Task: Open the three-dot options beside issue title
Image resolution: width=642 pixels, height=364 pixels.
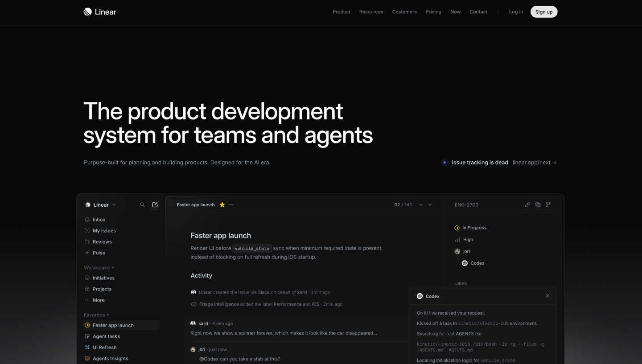Action: click(x=231, y=205)
